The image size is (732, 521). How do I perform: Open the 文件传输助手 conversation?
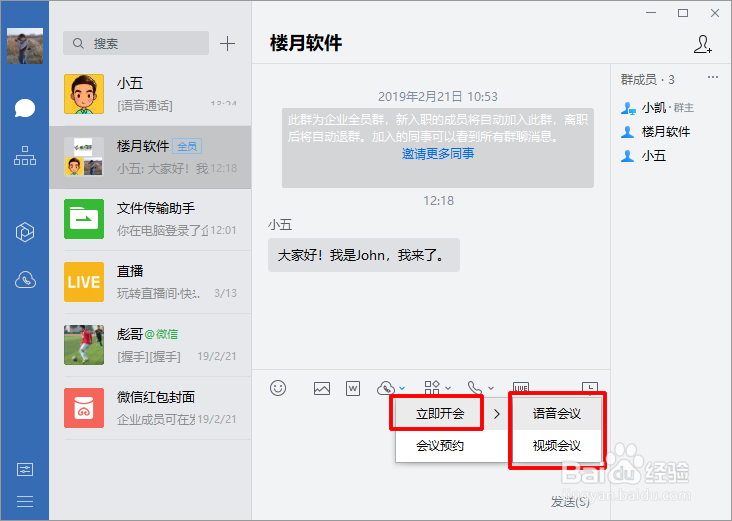(150, 219)
